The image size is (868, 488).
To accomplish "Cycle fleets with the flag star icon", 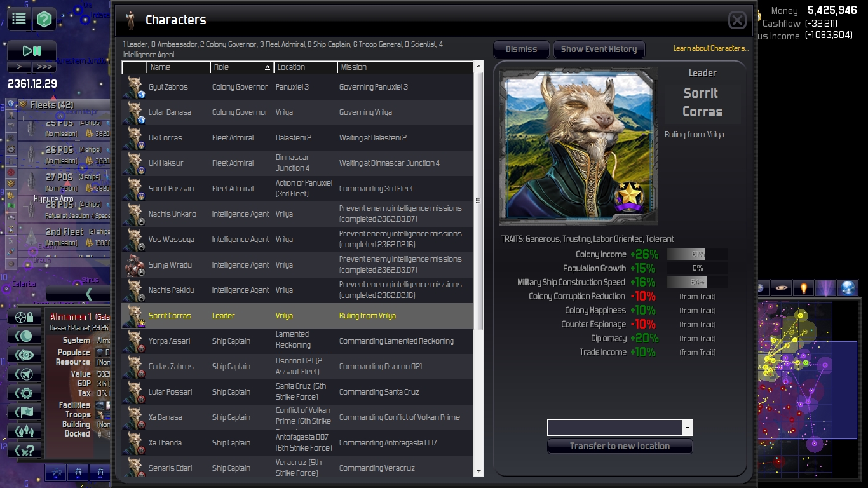I will pyautogui.click(x=24, y=412).
